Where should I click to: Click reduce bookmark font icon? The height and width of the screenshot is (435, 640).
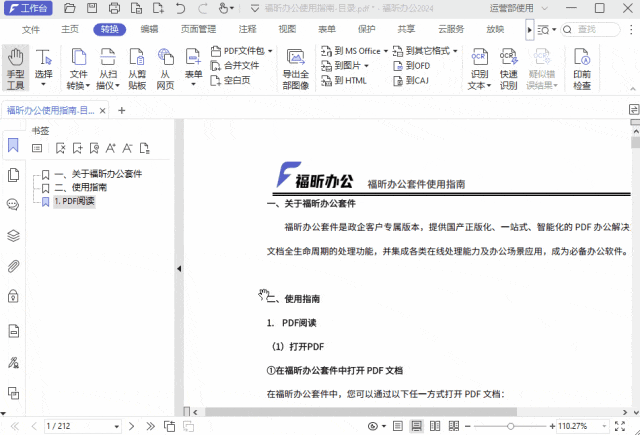click(127, 148)
